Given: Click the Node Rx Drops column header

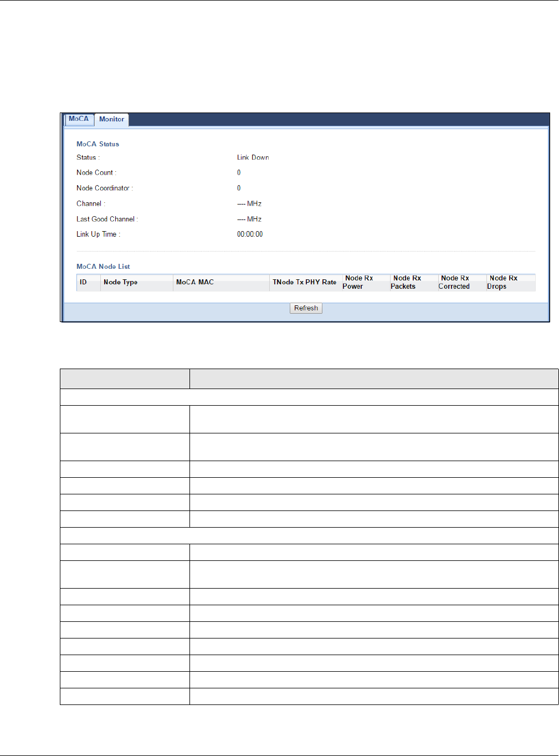Looking at the screenshot, I should pos(510,282).
